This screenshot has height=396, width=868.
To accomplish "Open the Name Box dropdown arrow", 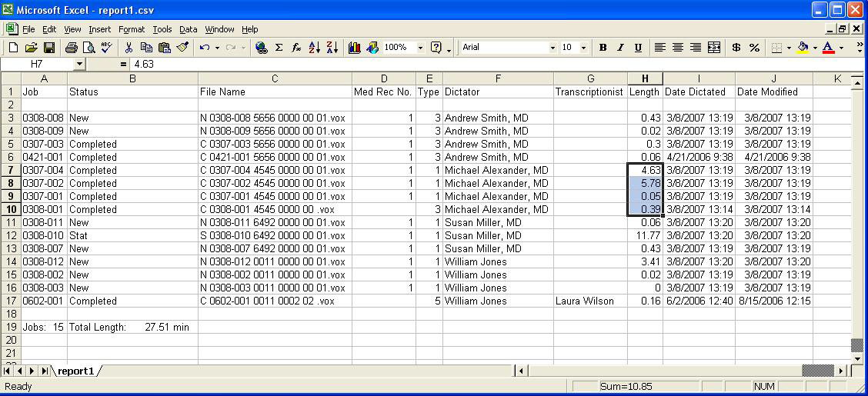I will 79,64.
